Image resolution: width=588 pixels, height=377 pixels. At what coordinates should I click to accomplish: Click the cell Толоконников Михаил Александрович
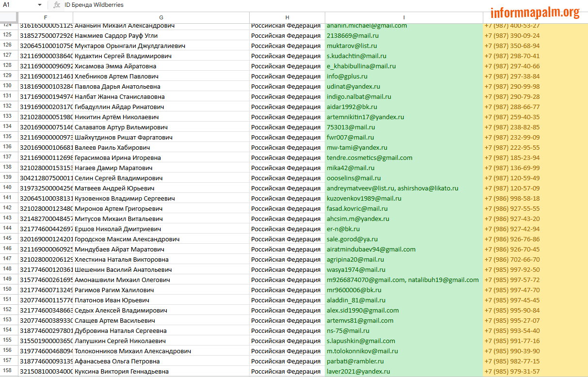pos(161,351)
